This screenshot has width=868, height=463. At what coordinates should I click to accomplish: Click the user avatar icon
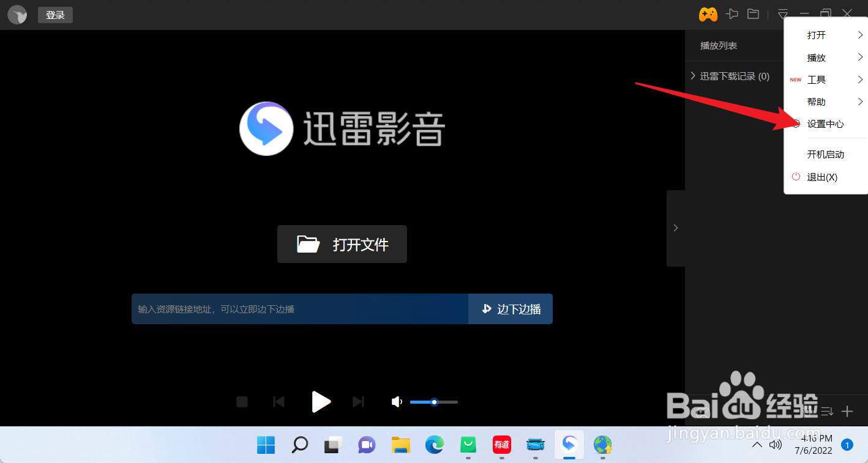(x=17, y=15)
